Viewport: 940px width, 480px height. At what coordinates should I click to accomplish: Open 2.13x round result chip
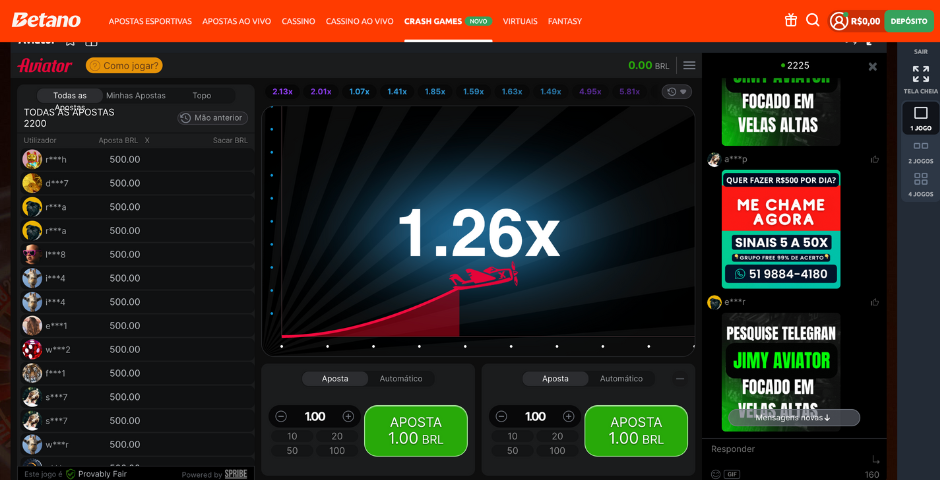[x=282, y=92]
